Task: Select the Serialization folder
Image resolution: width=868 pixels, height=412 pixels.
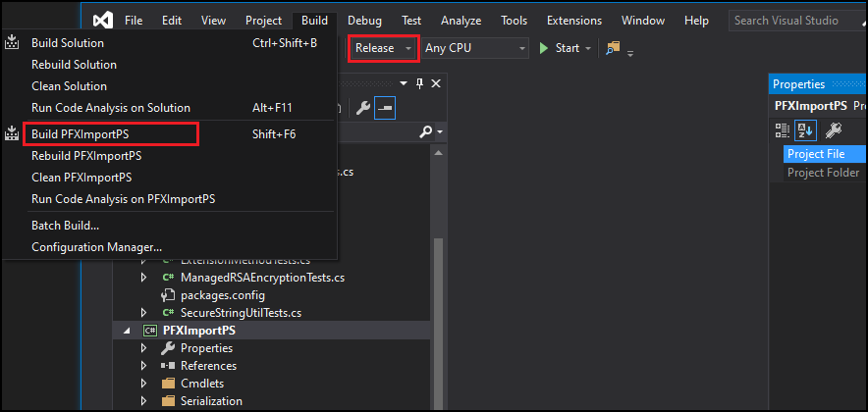Action: tap(211, 401)
